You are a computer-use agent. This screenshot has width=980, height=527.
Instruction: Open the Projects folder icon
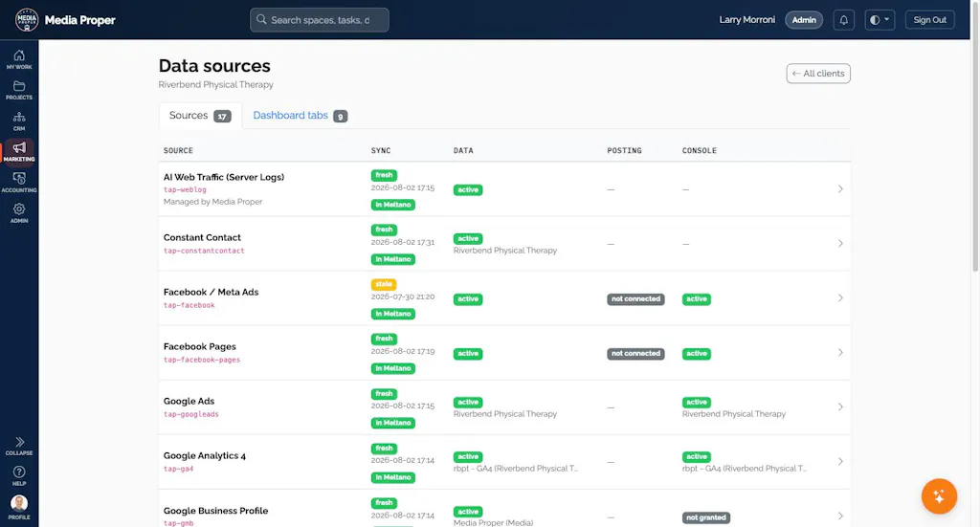coord(19,91)
